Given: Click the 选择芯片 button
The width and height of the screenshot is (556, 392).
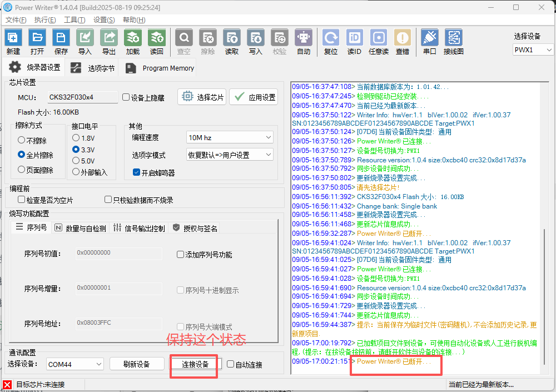Looking at the screenshot, I should [202, 97].
